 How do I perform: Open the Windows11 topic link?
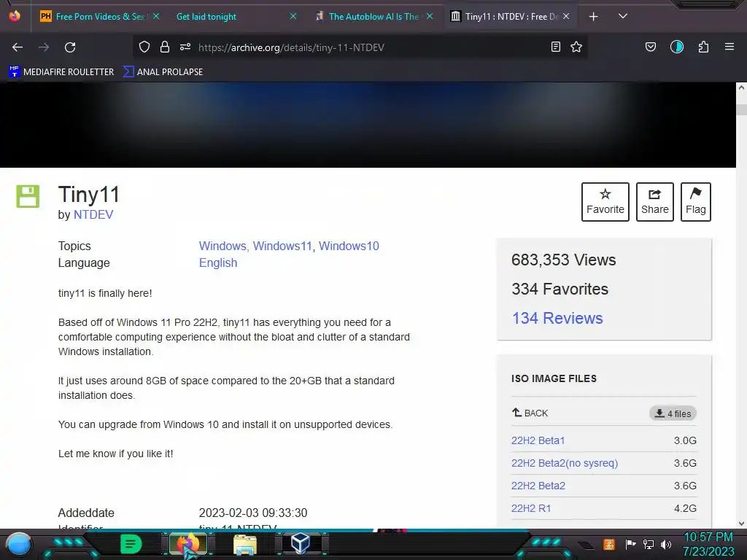[282, 246]
